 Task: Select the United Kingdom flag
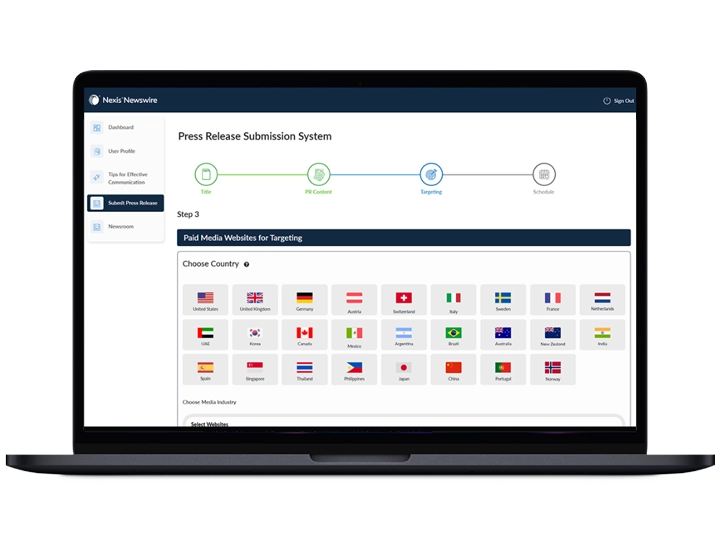[255, 299]
